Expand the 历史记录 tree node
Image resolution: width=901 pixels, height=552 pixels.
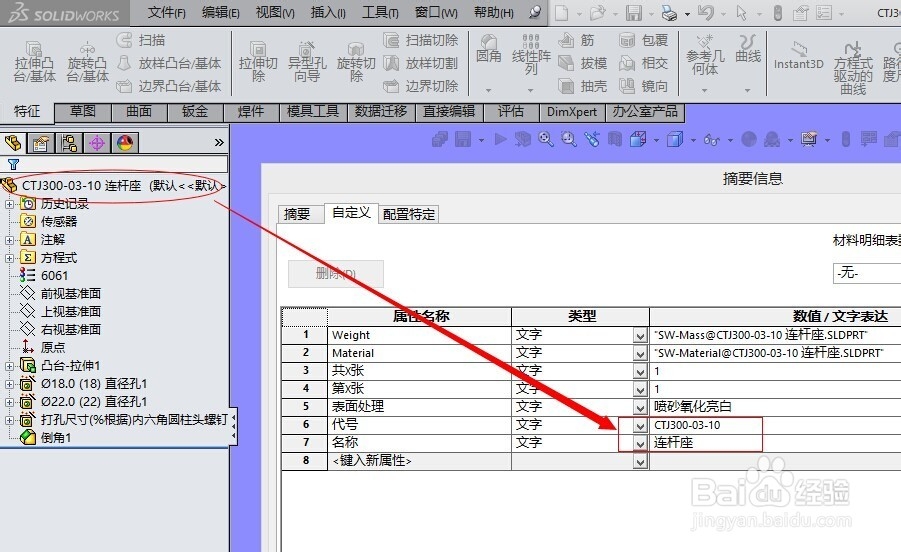point(9,204)
